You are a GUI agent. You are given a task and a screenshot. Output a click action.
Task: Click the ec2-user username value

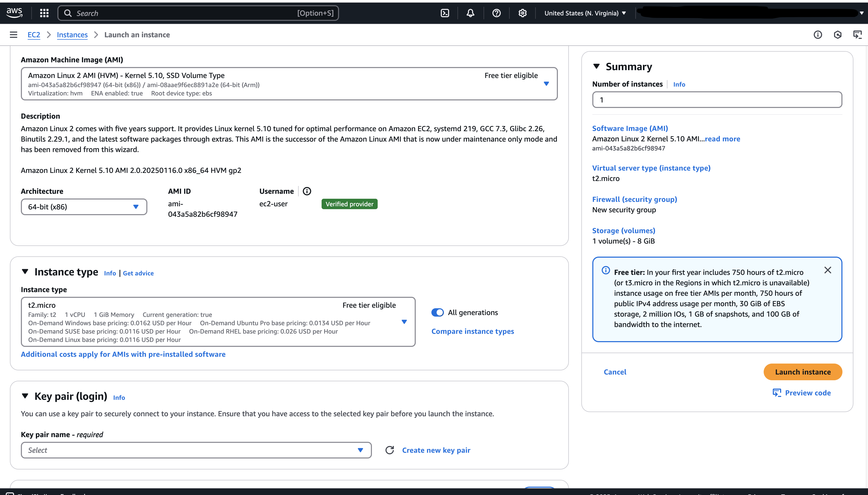point(273,204)
